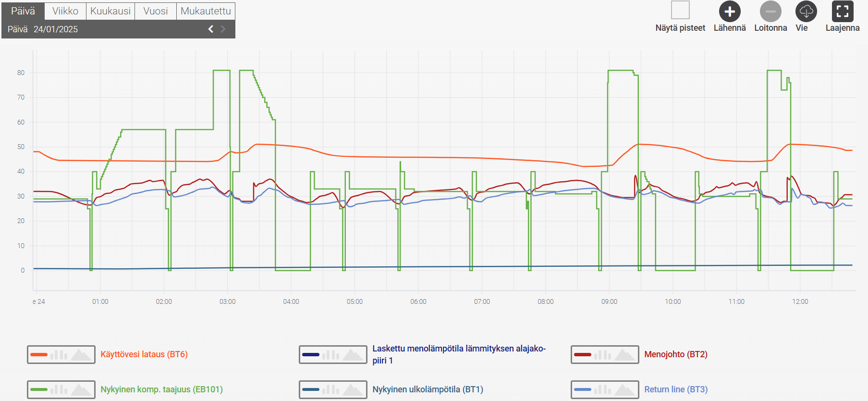Switch to the Vuosi tab
868x401 pixels.
click(156, 11)
